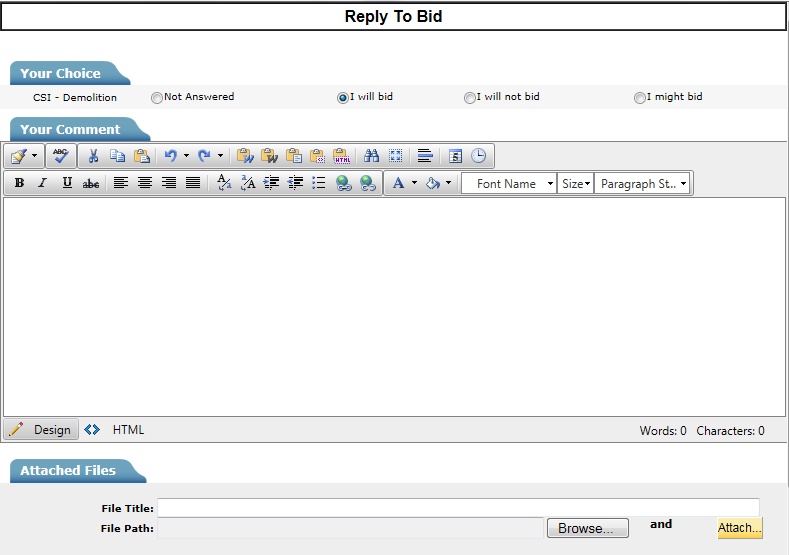Click the format stripper brush icon
This screenshot has width=789, height=555.
pyautogui.click(x=19, y=156)
